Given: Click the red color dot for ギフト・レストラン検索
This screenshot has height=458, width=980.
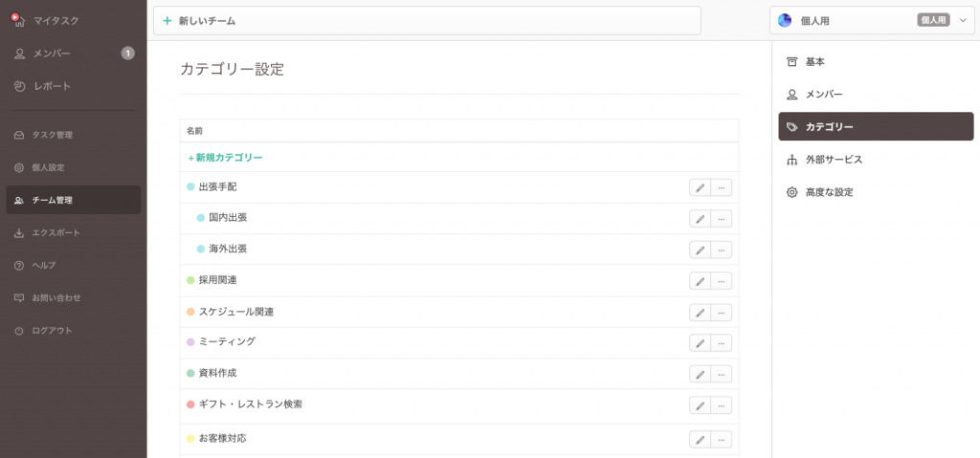Looking at the screenshot, I should point(190,404).
